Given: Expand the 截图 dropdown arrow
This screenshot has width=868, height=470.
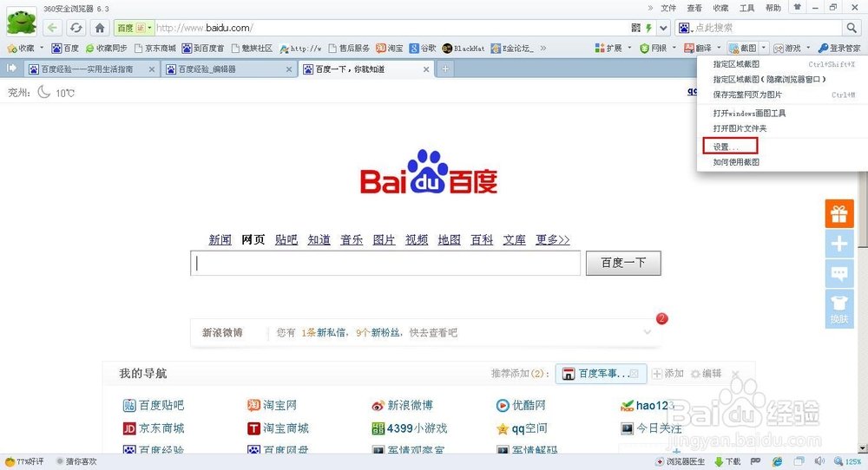Looking at the screenshot, I should pyautogui.click(x=764, y=48).
